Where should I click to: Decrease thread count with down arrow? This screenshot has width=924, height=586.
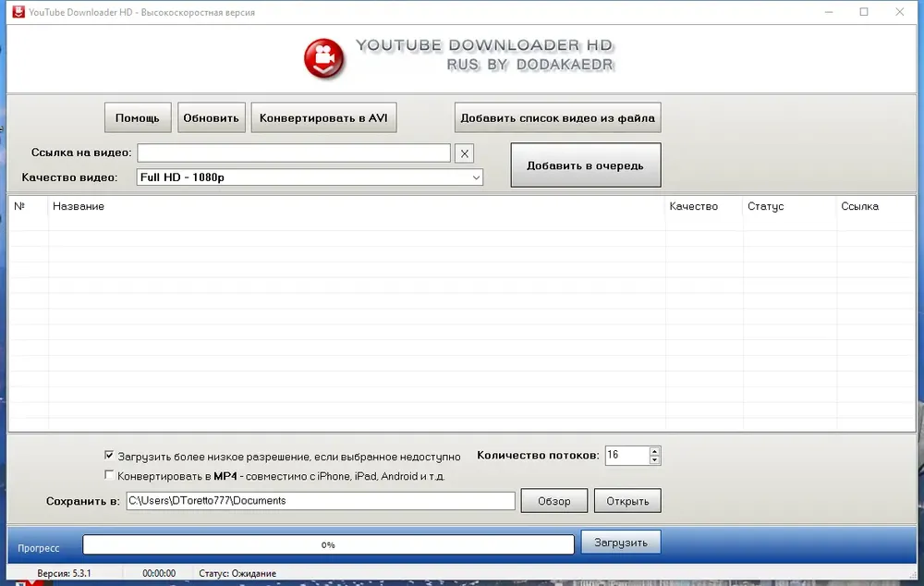tap(654, 459)
